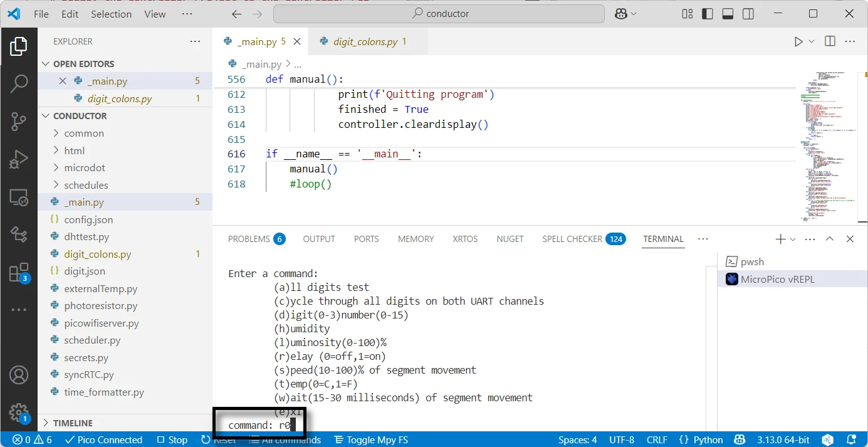Go back with the left arrow
Screen dimensions: 868x447
(236, 14)
